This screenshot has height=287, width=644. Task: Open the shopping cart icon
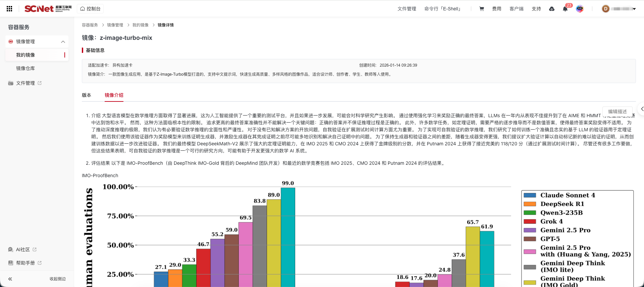[482, 9]
